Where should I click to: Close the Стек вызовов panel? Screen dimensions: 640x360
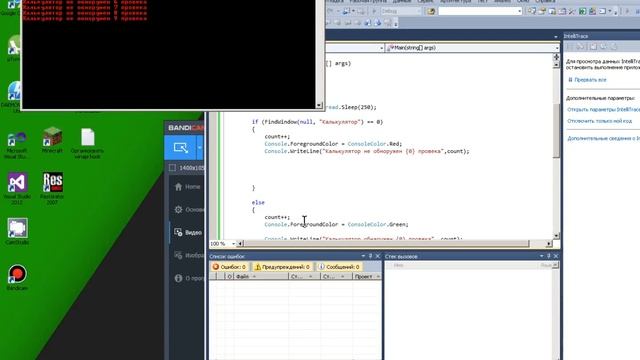556,256
